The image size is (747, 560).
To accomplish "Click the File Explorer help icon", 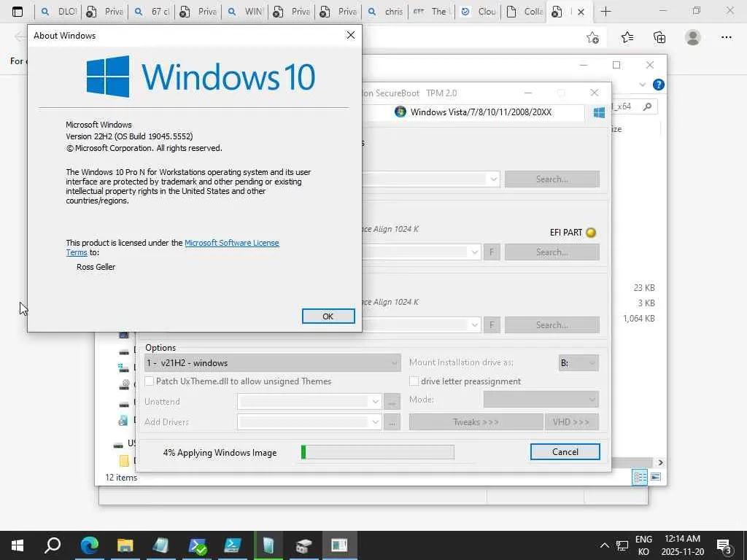I will tap(659, 85).
